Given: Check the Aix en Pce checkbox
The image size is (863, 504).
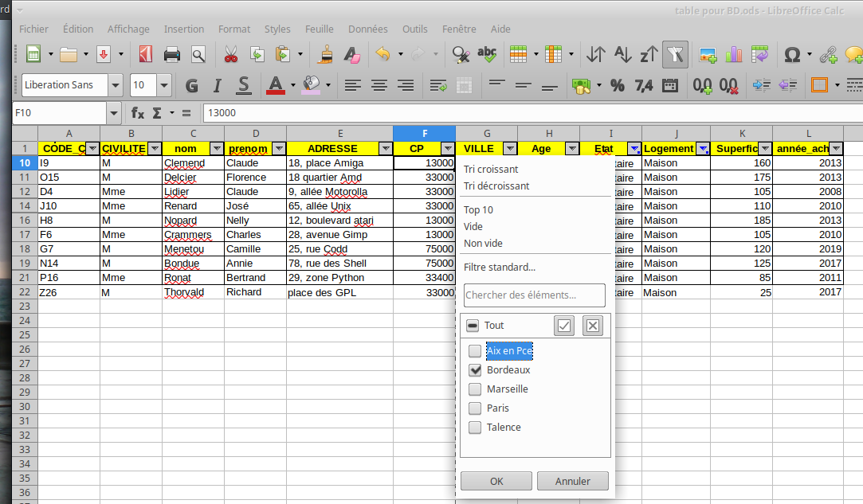Looking at the screenshot, I should 475,351.
